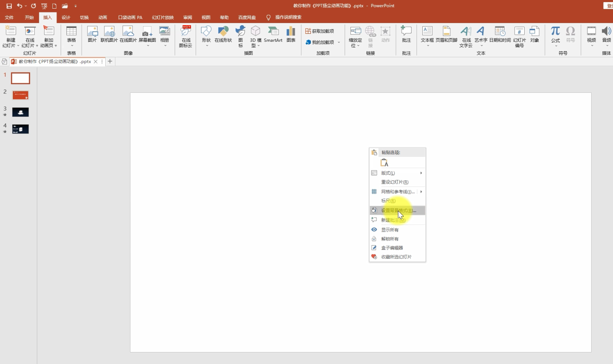Select slide 2 thumbnail with red background
Viewport: 613px width, 364px height.
20,95
